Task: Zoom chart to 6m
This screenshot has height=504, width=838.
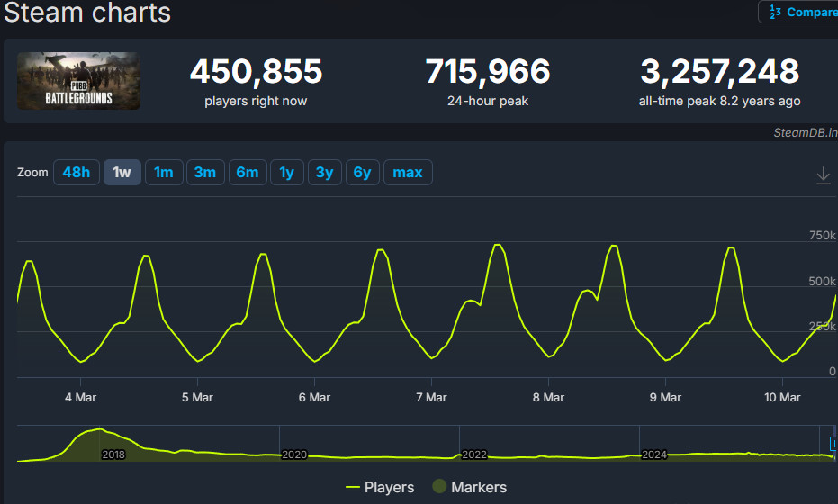Action: (x=248, y=172)
